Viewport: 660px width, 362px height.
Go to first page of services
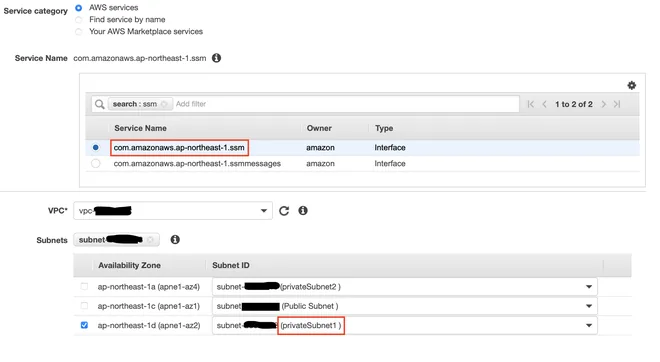pyautogui.click(x=530, y=104)
